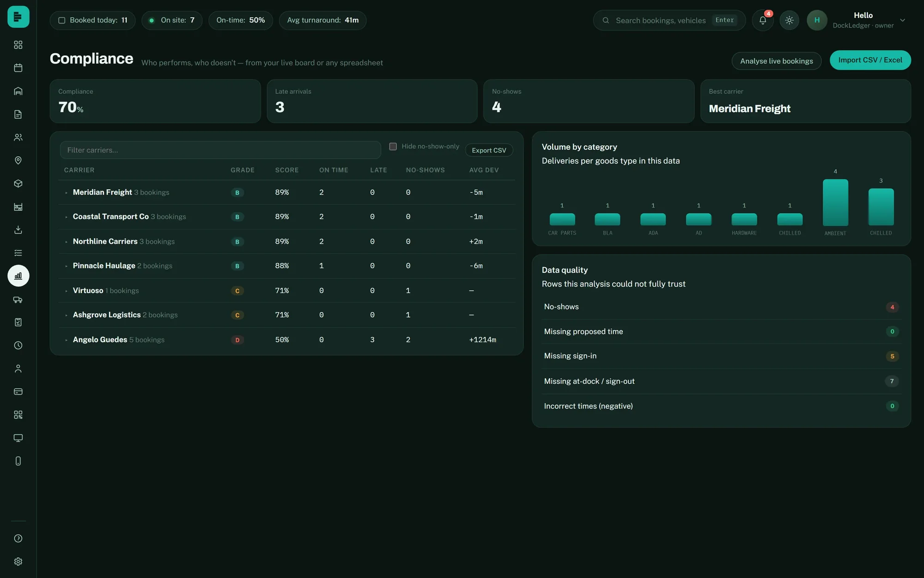Click the H user avatar
The height and width of the screenshot is (578, 924).
pos(817,20)
